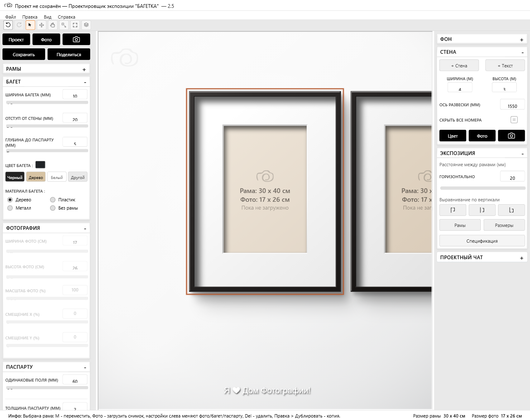
Task: Click the Сохранить button
Action: point(24,54)
